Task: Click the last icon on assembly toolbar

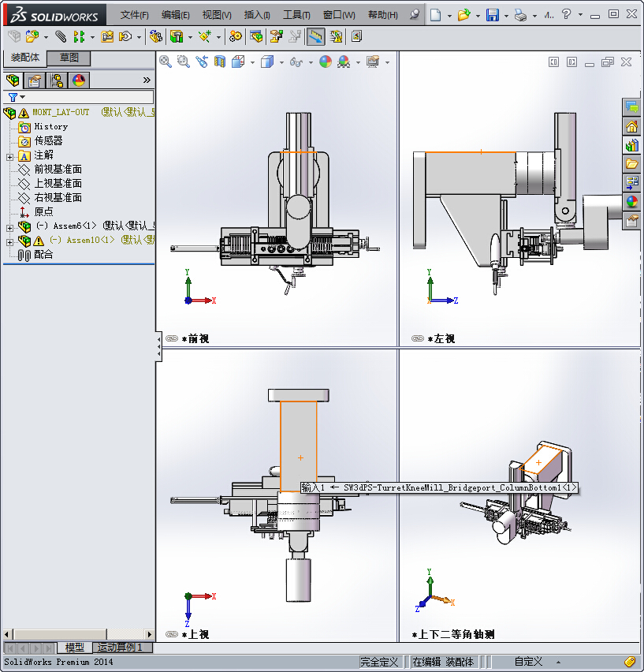Action: (357, 36)
